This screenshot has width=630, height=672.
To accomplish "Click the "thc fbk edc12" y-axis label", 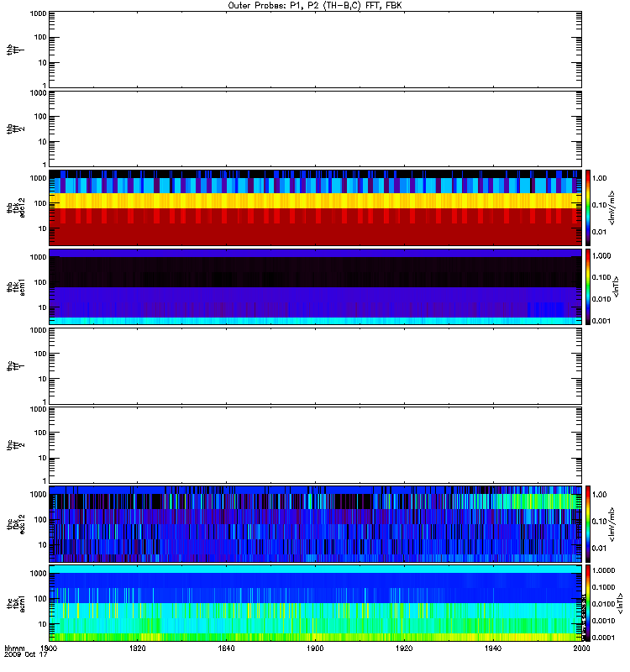I will pos(15,523).
